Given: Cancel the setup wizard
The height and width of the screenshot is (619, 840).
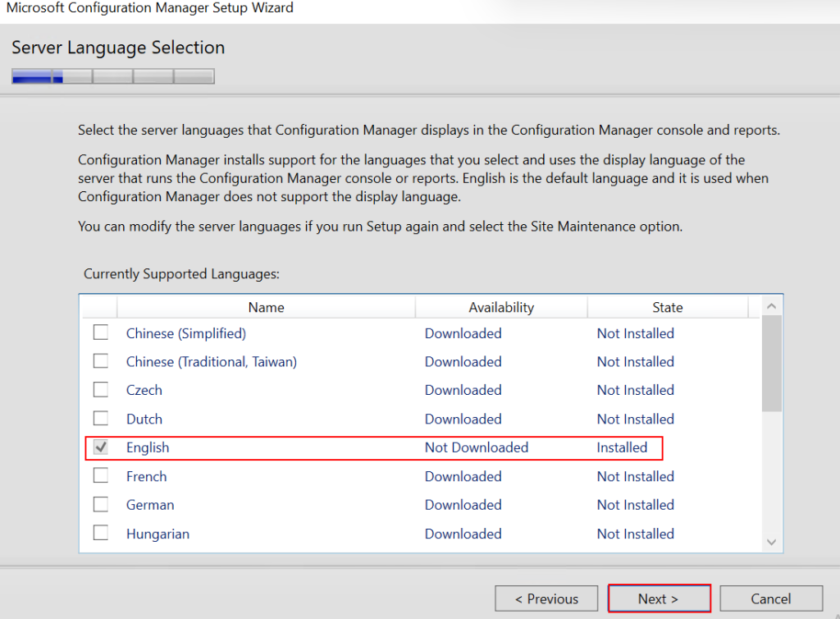Looking at the screenshot, I should pos(770,598).
